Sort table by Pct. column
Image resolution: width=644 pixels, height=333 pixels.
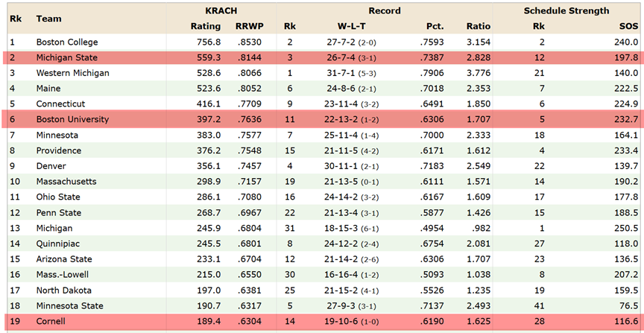tap(435, 26)
